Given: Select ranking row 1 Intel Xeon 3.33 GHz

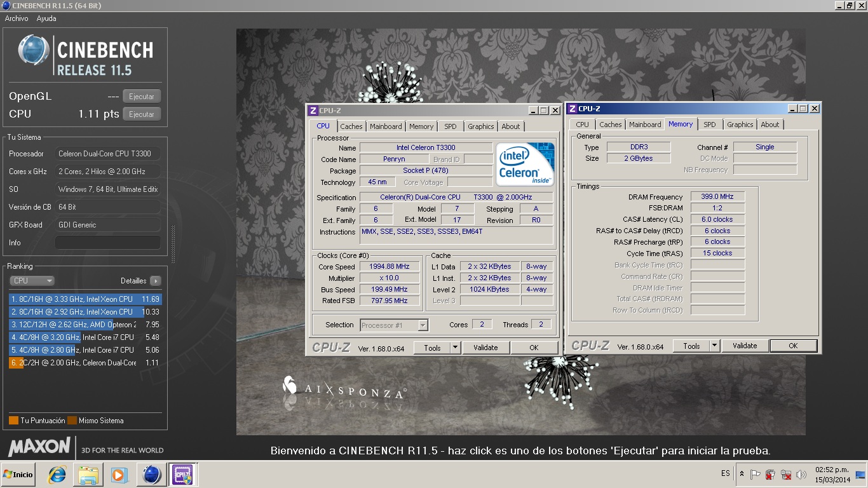Looking at the screenshot, I should click(x=85, y=299).
